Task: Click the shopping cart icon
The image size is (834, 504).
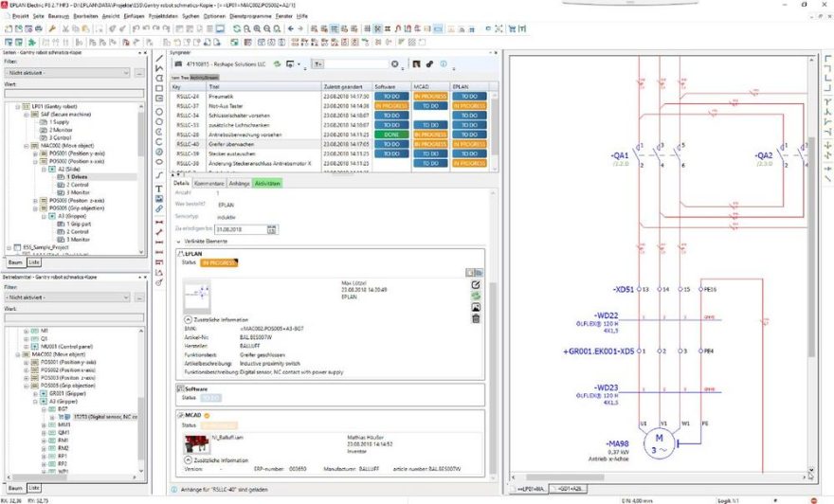Action: (512, 28)
